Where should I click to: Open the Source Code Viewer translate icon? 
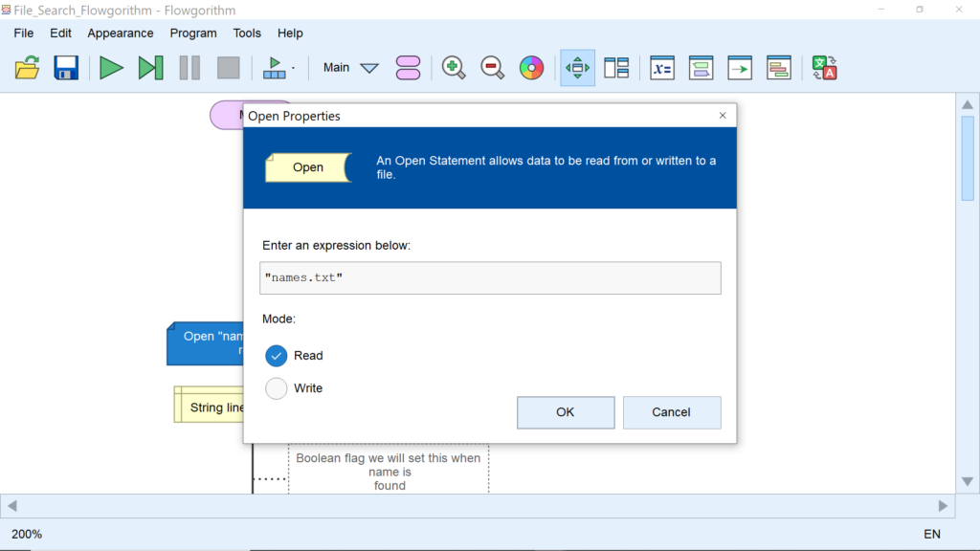(824, 68)
